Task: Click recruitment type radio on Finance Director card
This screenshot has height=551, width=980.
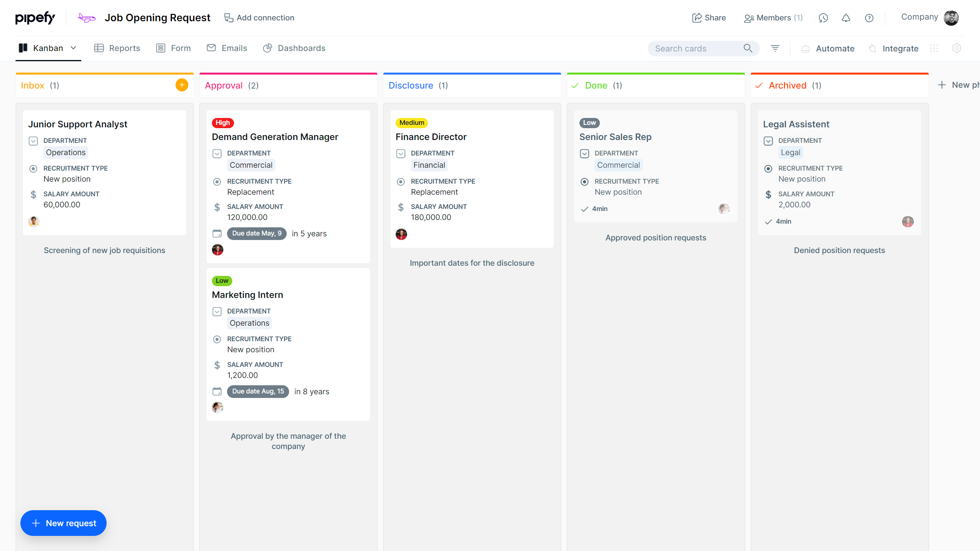Action: point(401,182)
